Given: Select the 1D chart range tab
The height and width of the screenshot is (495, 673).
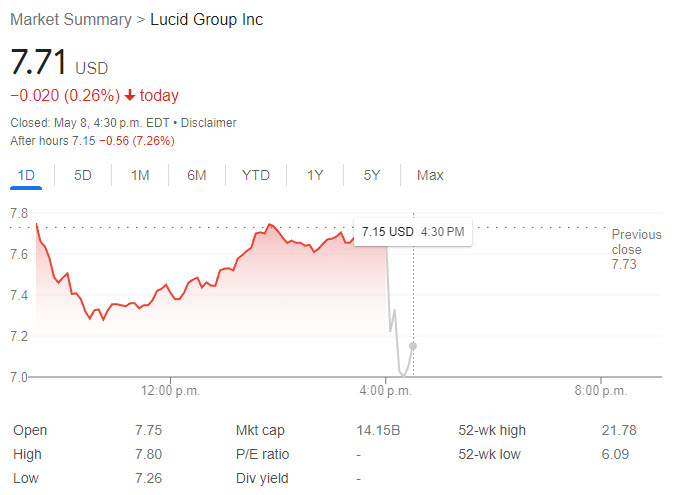Looking at the screenshot, I should click(26, 175).
